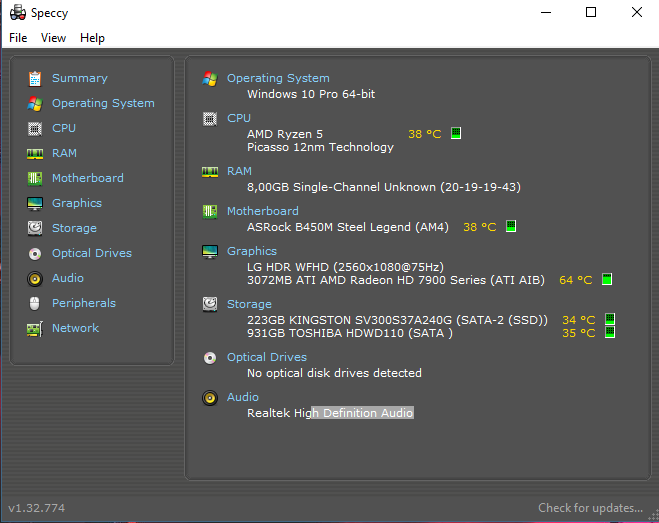Click the v1.32.774 version text
This screenshot has height=523, width=659.
[x=37, y=508]
